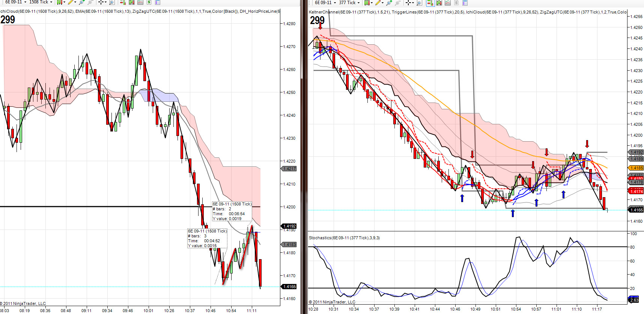This screenshot has height=314, width=644.
Task: Click the zoom frame magnifier on the 377 Tick chart
Action: [420, 3]
